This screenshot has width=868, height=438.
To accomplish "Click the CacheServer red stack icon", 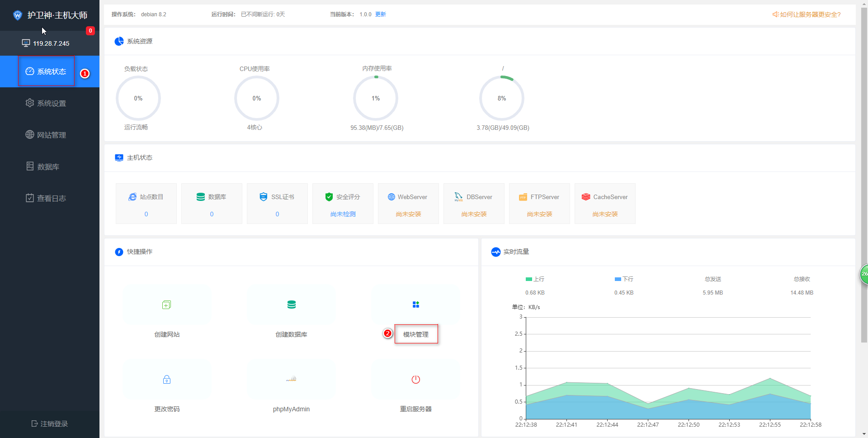I will coord(586,197).
